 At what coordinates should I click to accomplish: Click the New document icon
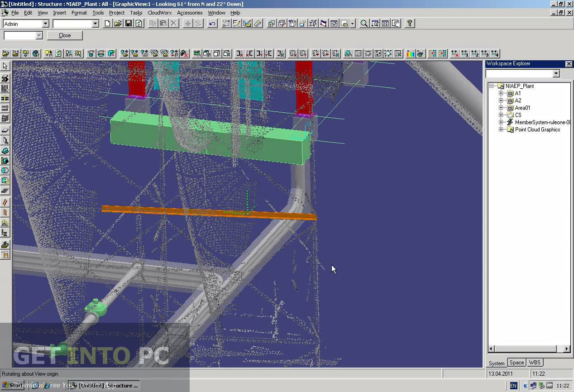click(x=107, y=24)
